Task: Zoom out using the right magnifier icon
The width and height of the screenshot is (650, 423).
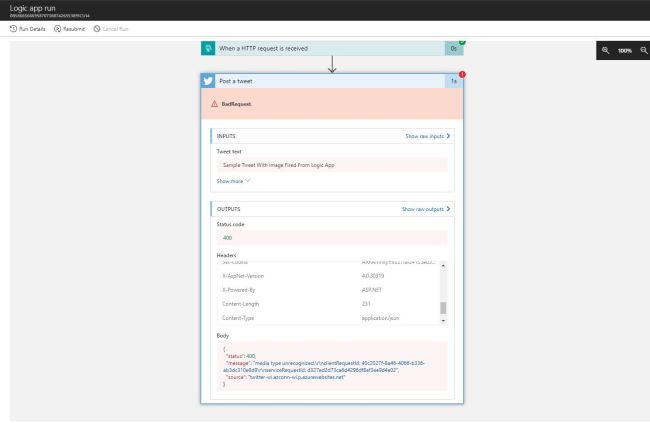Action: pyautogui.click(x=644, y=50)
